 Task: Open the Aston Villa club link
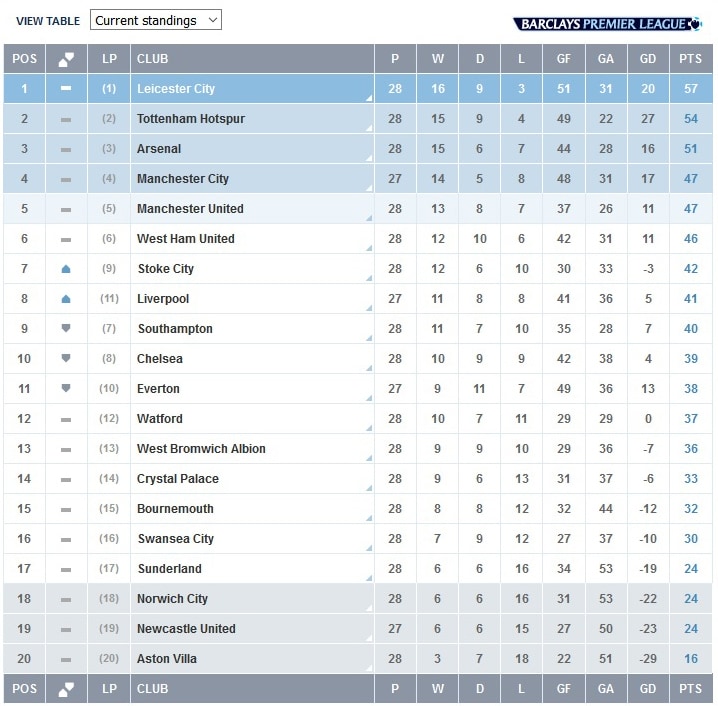167,659
